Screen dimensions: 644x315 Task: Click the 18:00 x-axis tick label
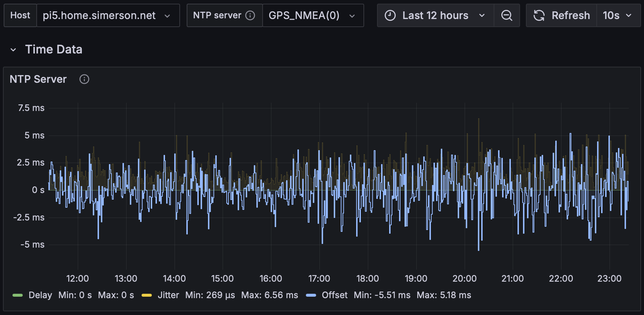367,279
